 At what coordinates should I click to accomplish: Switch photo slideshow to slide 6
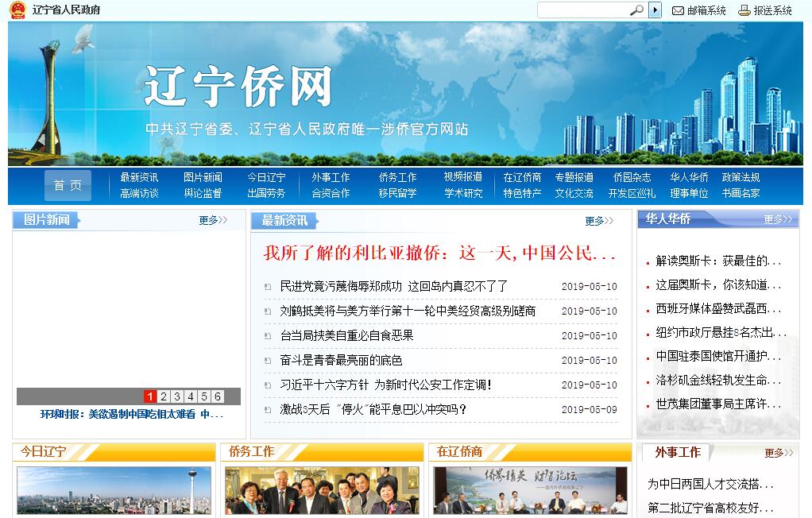[x=217, y=396]
